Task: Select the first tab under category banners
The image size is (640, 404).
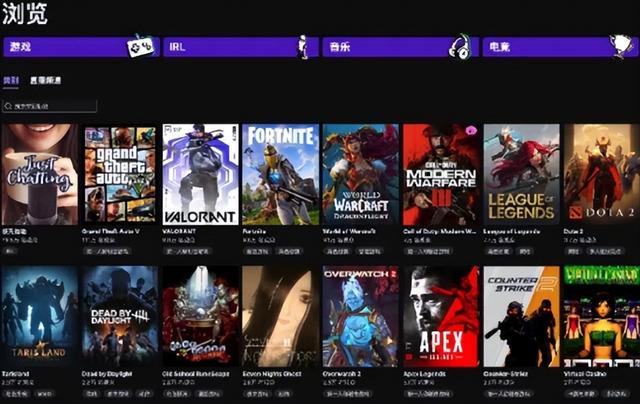Action: (x=11, y=80)
